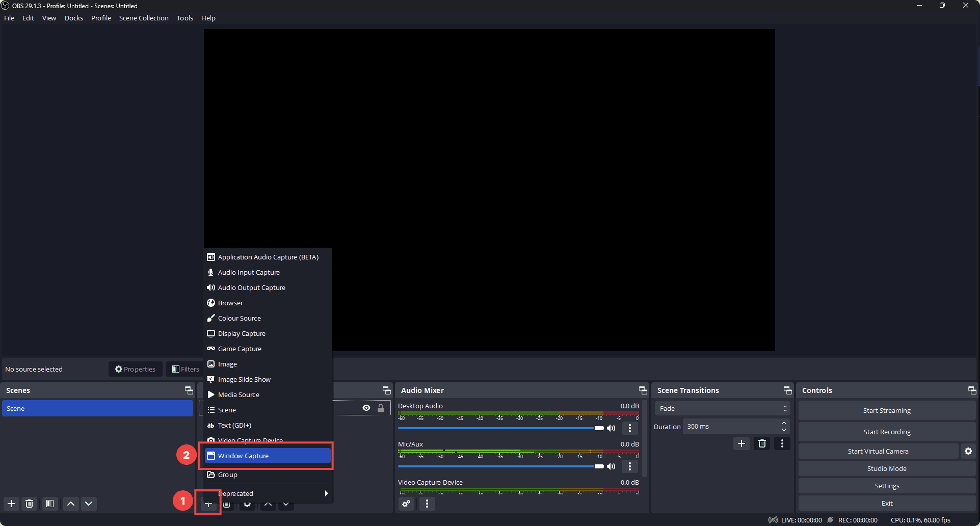This screenshot has height=526, width=980.
Task: Start Virtual Camera
Action: coord(878,451)
